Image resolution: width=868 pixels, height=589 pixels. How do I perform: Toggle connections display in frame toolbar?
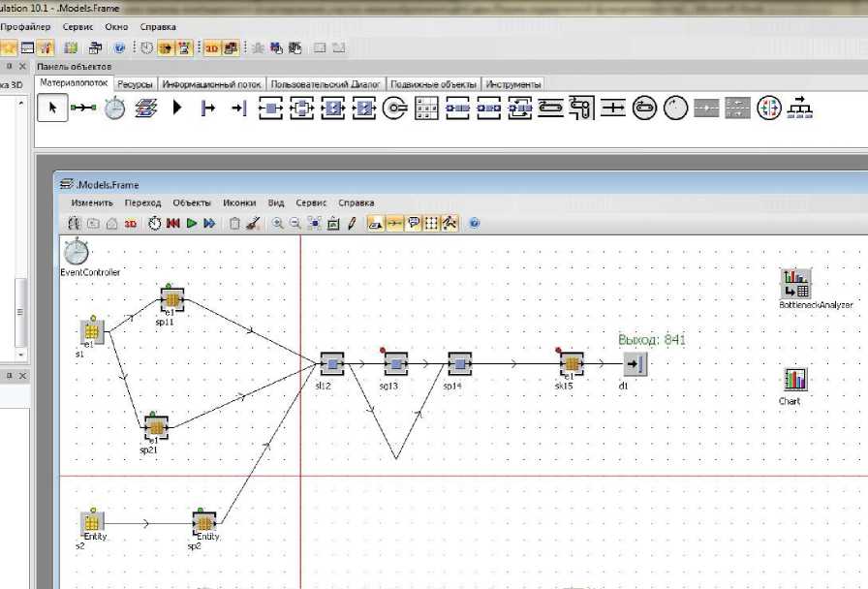tap(395, 224)
